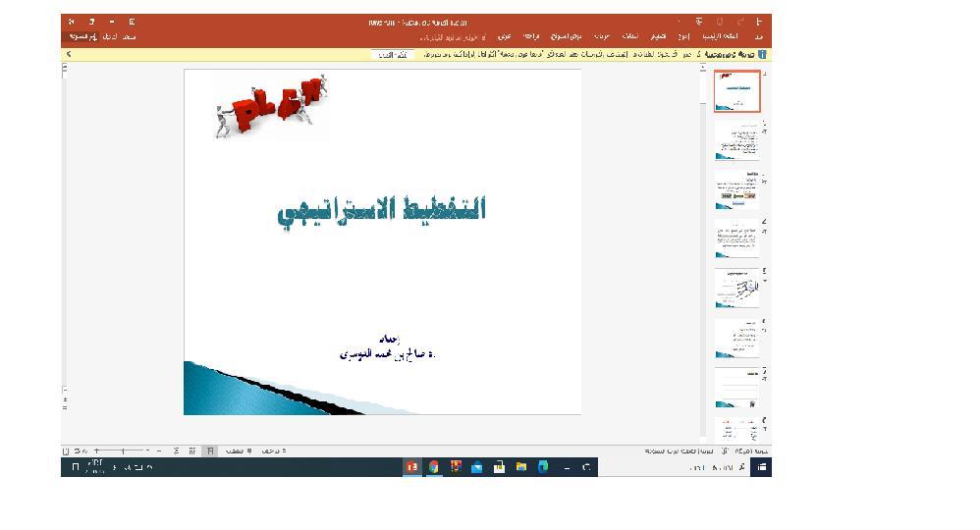This screenshot has width=980, height=530.
Task: Click the Enable Editing button
Action: coord(394,55)
